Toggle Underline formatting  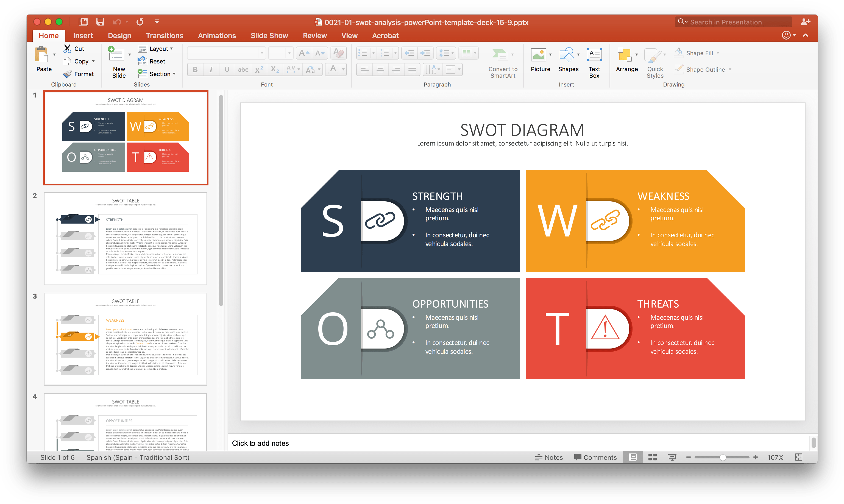(227, 69)
